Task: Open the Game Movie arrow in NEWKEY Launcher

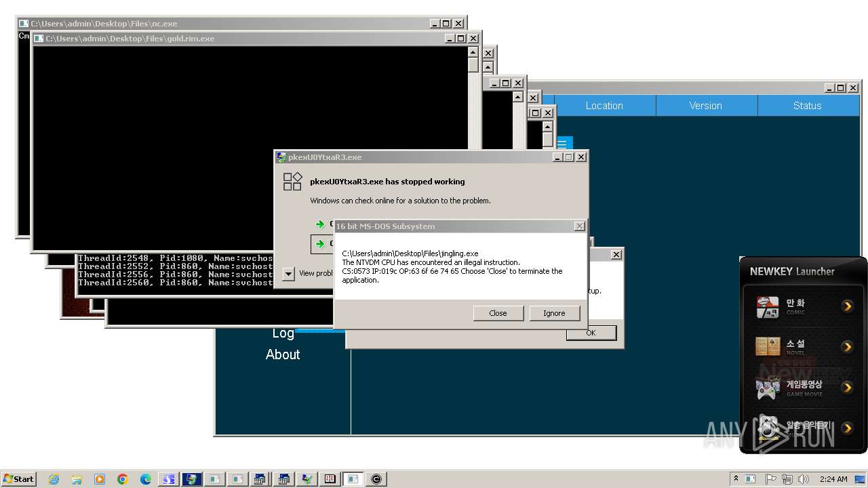Action: [847, 388]
